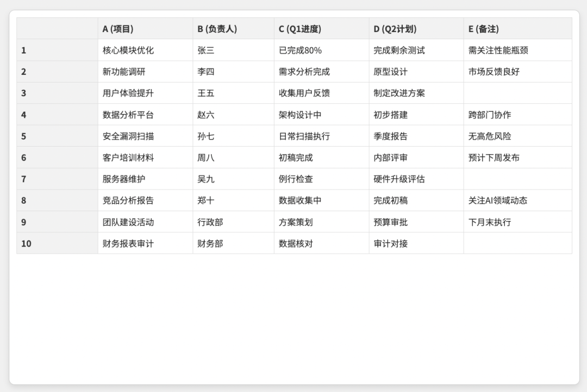Click the cell 跨部门协作
This screenshot has width=587, height=392.
point(518,115)
